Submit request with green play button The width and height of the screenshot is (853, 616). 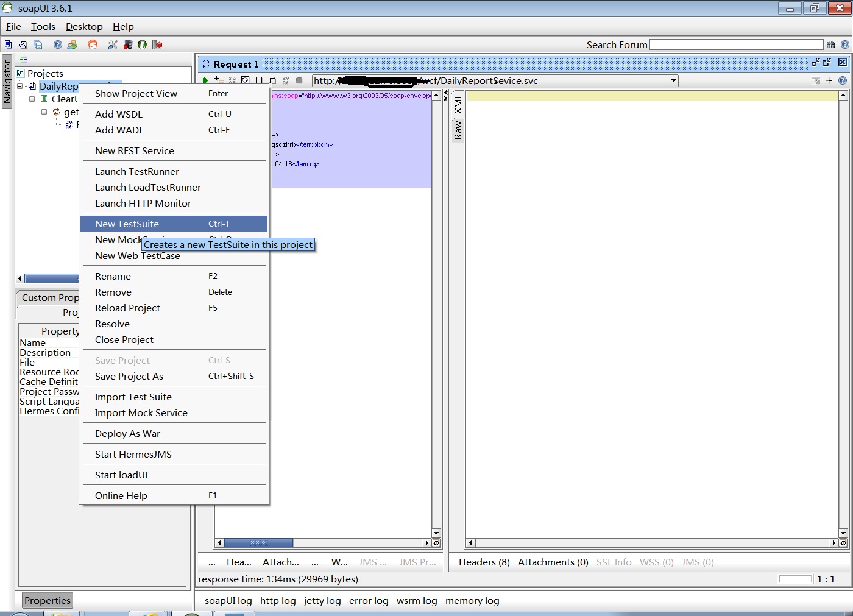coord(205,80)
